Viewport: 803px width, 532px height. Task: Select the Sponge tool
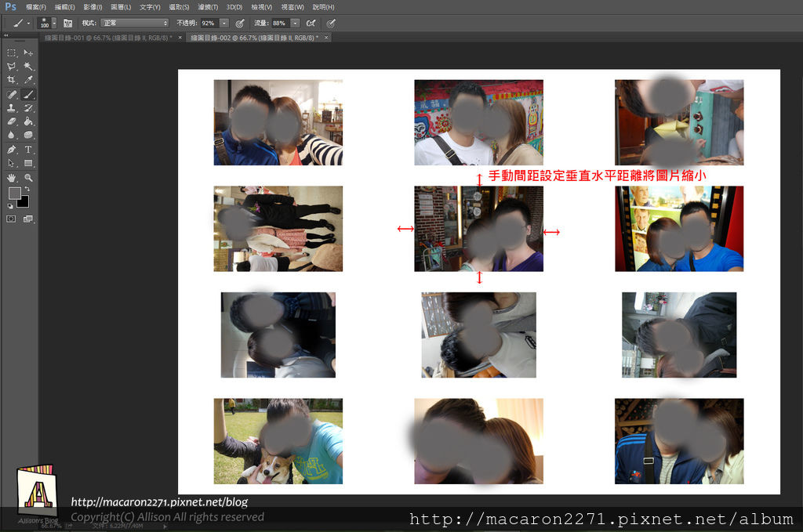(28, 135)
